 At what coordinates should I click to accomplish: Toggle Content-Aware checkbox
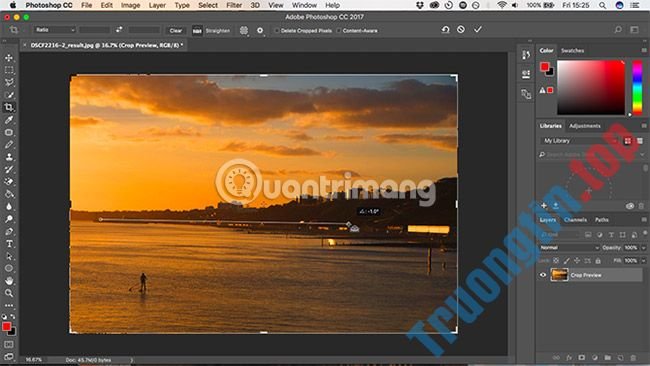(x=338, y=31)
